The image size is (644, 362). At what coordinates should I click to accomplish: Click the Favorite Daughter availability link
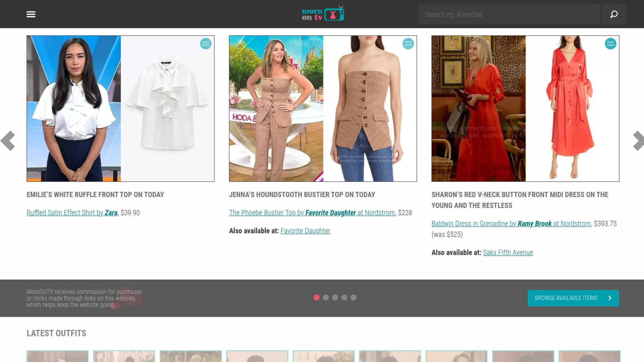click(305, 231)
